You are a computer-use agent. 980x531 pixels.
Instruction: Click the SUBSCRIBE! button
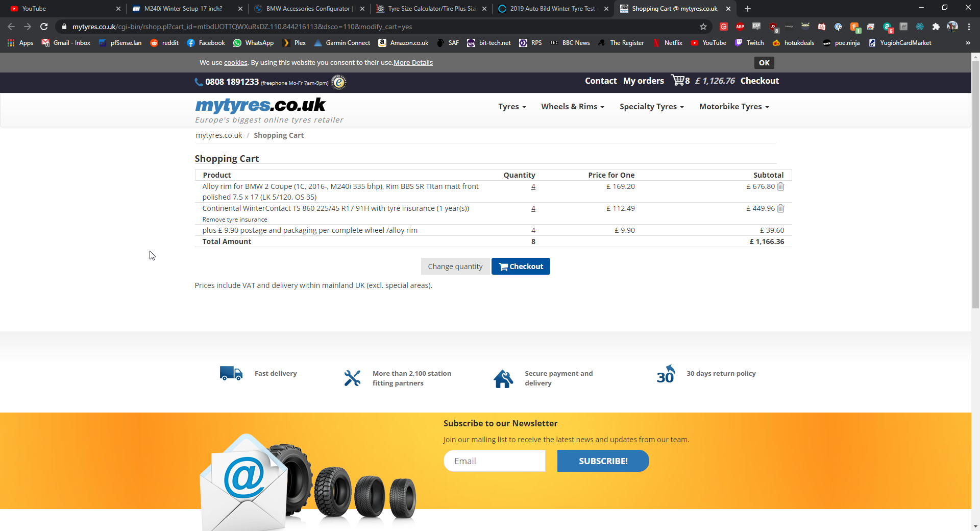pyautogui.click(x=603, y=461)
